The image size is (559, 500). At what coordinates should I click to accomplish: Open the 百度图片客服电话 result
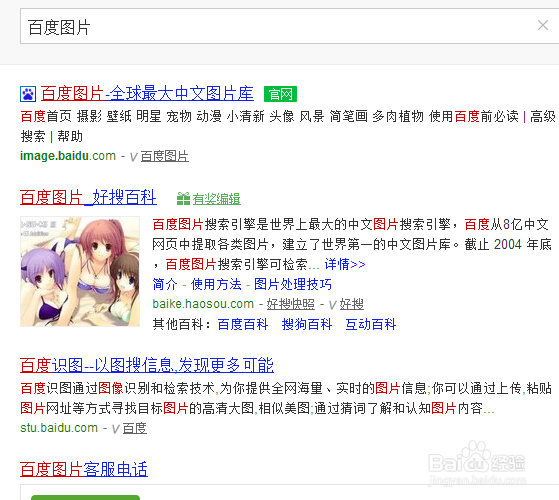tap(84, 469)
